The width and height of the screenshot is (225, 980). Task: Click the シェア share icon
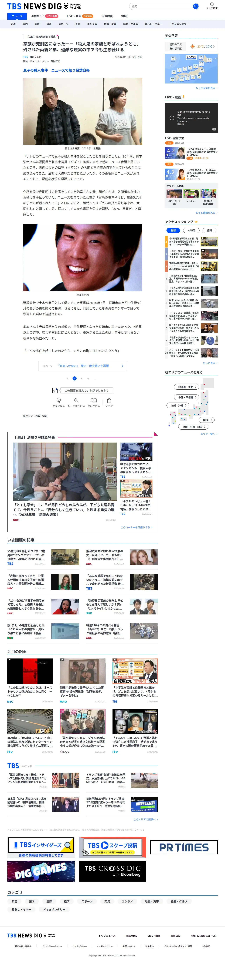[x=109, y=401]
